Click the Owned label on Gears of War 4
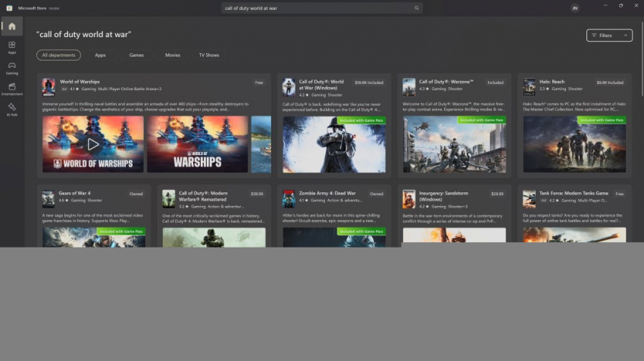Viewport: 644px width, 361px height. tap(136, 194)
